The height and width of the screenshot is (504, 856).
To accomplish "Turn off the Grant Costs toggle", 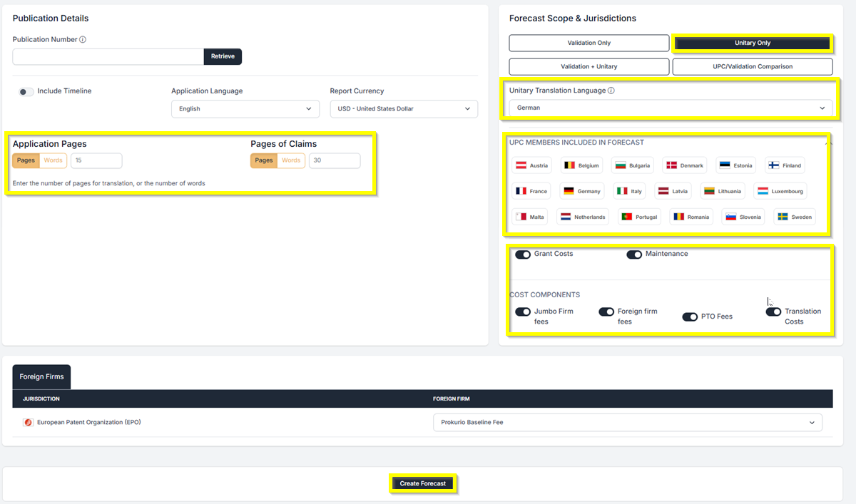I will 523,254.
